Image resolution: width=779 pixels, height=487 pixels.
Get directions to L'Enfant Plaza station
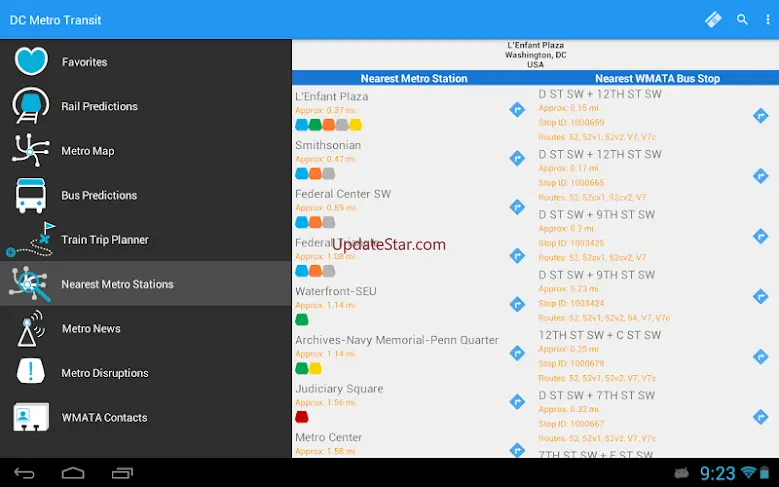point(517,110)
